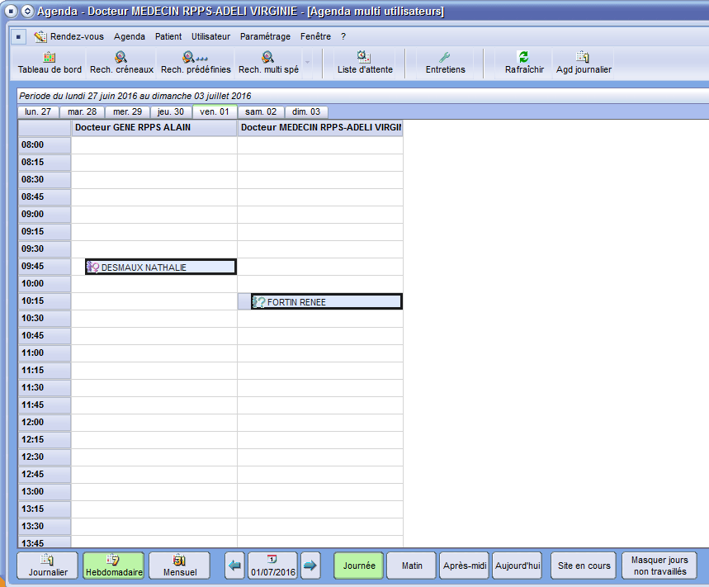709x587 pixels.
Task: Advance to next date with right arrow
Action: pyautogui.click(x=310, y=566)
